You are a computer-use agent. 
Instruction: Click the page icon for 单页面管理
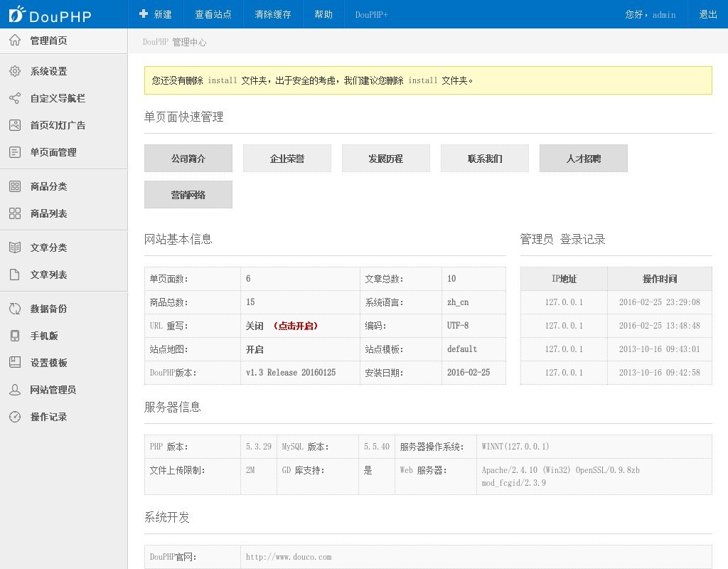pyautogui.click(x=15, y=152)
